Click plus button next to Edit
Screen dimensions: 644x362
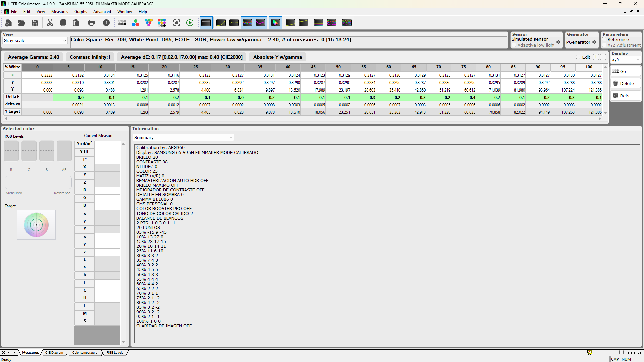tap(596, 57)
